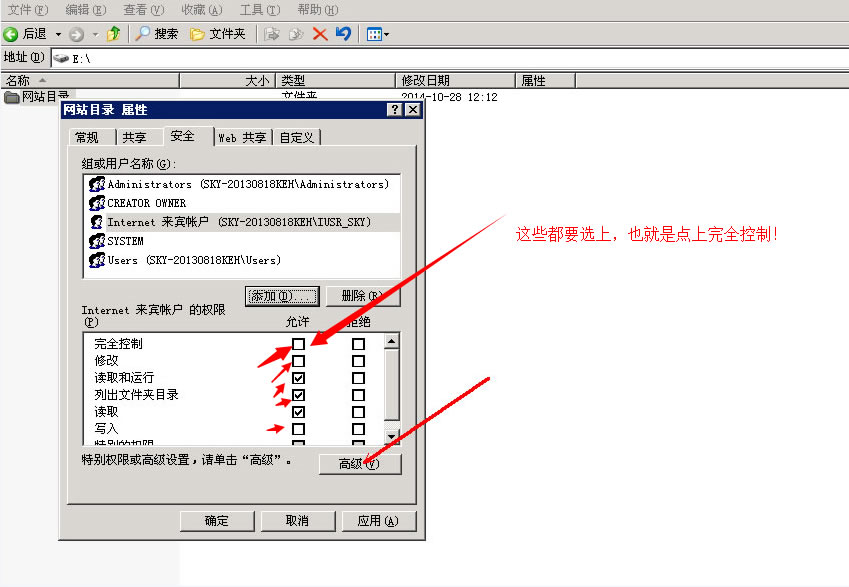
Task: Click the blue Undo arrow icon
Action: point(343,34)
